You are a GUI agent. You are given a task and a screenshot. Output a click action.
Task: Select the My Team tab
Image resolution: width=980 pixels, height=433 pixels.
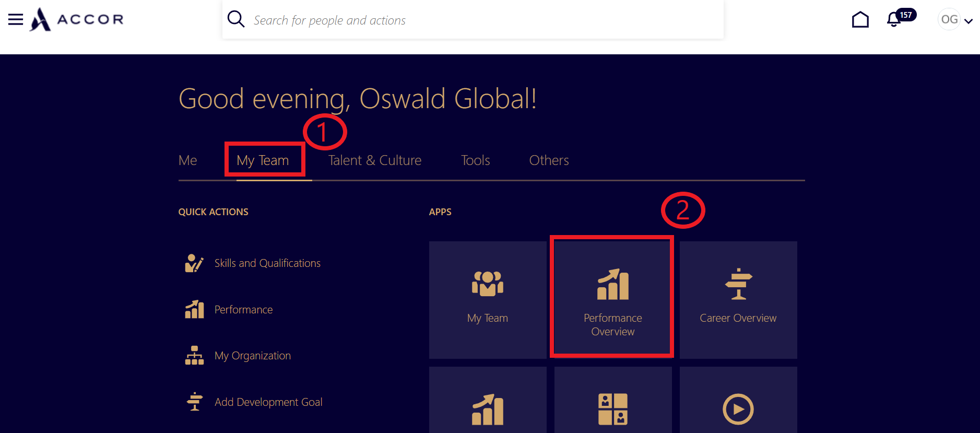pyautogui.click(x=263, y=160)
